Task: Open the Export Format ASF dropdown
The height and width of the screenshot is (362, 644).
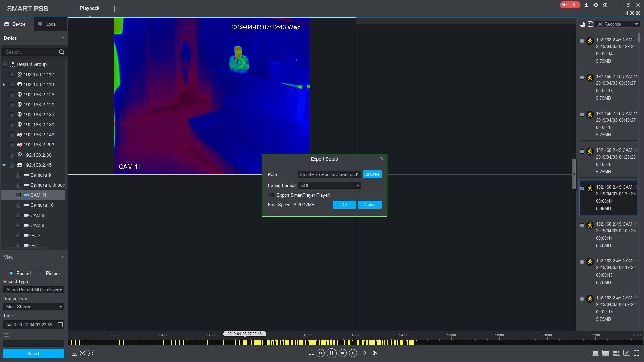Action: (329, 185)
